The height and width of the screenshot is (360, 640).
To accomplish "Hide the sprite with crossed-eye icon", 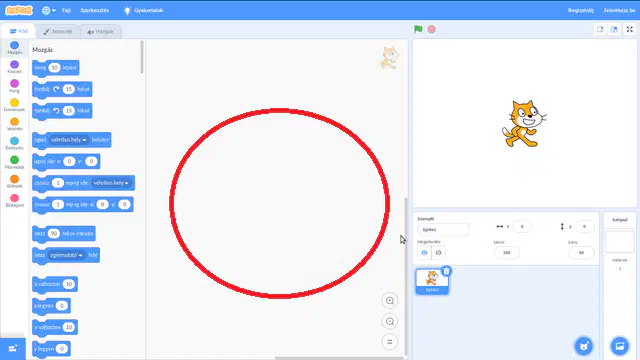I will click(x=438, y=253).
